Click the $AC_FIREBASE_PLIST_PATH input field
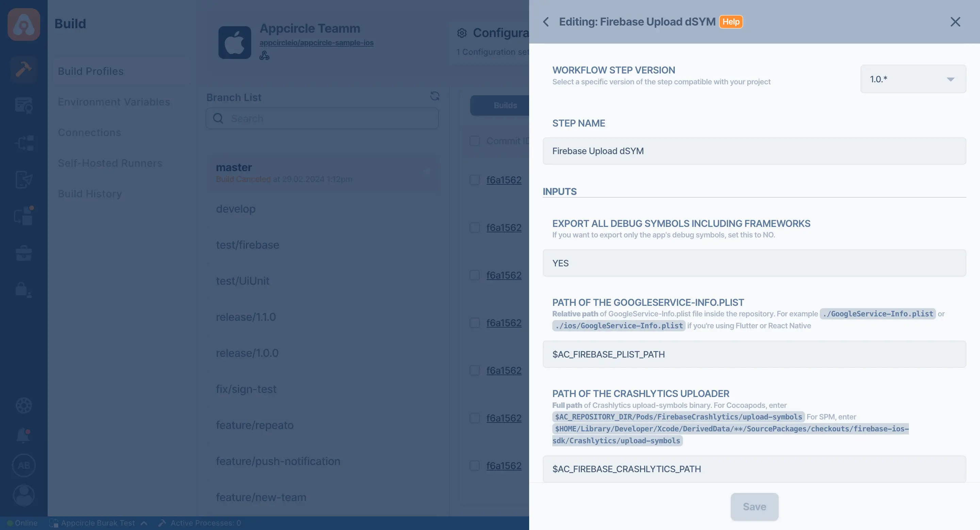This screenshot has height=530, width=980. (x=754, y=354)
